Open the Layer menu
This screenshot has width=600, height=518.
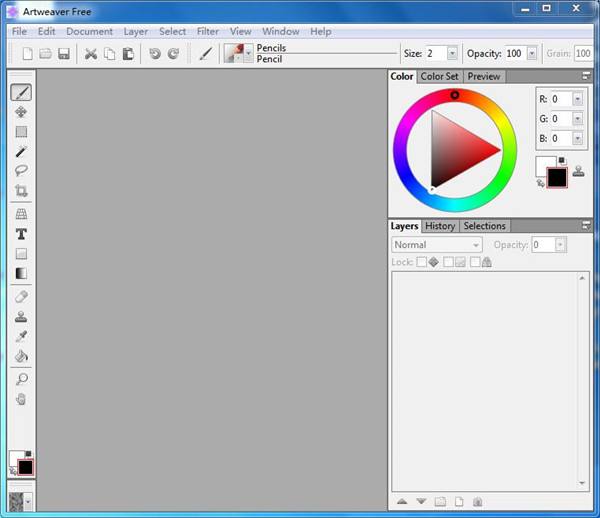(135, 31)
